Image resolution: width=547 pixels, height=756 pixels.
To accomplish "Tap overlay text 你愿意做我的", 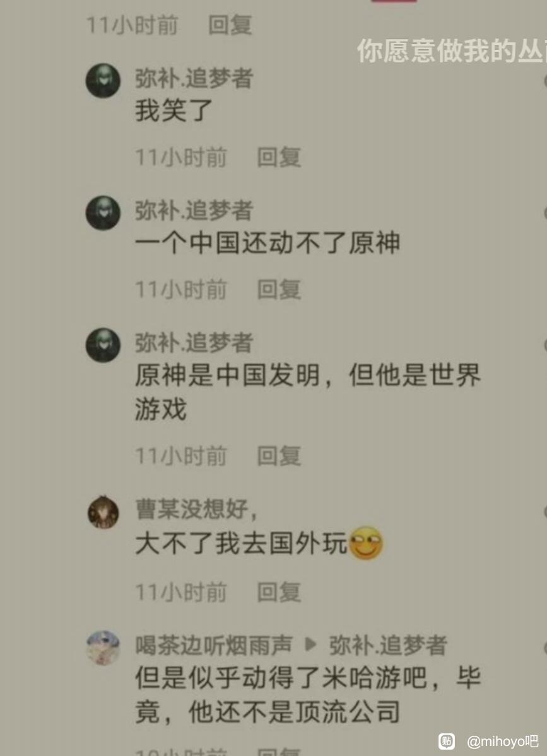I will [437, 50].
